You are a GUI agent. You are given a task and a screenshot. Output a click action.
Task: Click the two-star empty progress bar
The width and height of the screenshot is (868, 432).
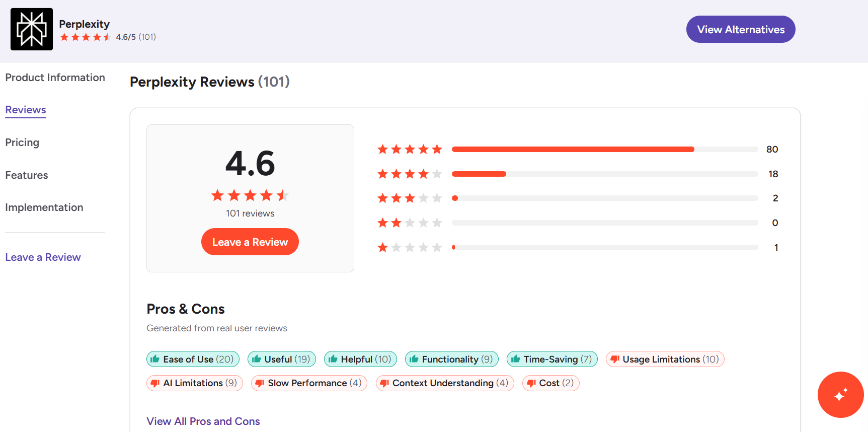[605, 223]
